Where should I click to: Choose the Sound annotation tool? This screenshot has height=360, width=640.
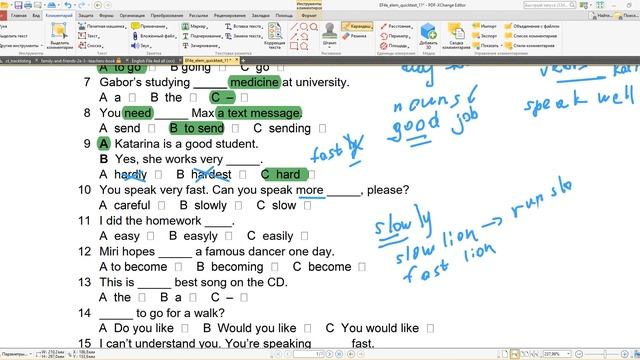[140, 45]
